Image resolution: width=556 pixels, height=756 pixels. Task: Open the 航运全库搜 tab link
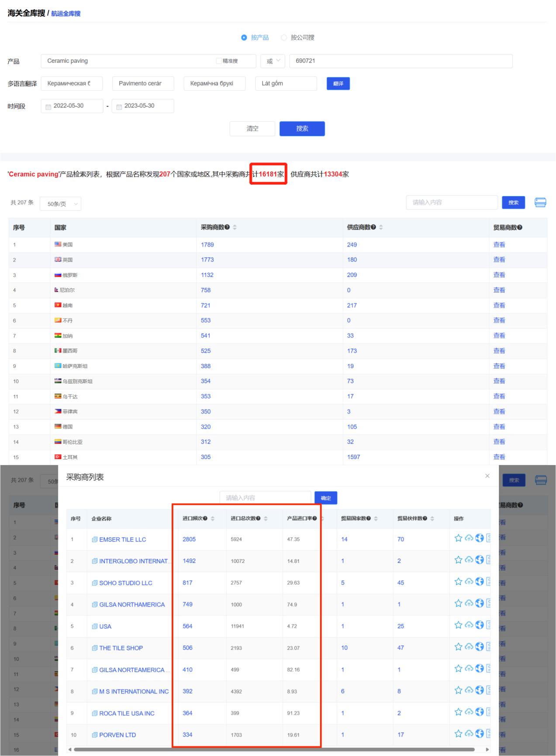pyautogui.click(x=66, y=14)
